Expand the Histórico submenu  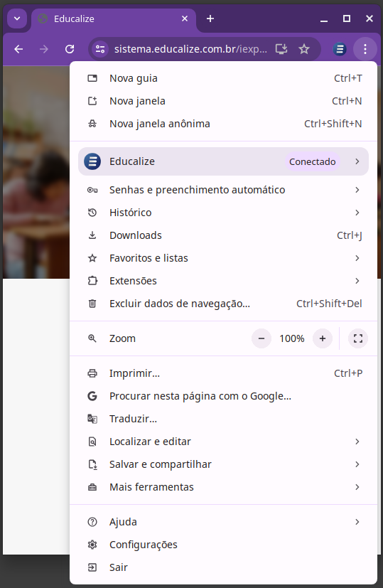coord(223,213)
